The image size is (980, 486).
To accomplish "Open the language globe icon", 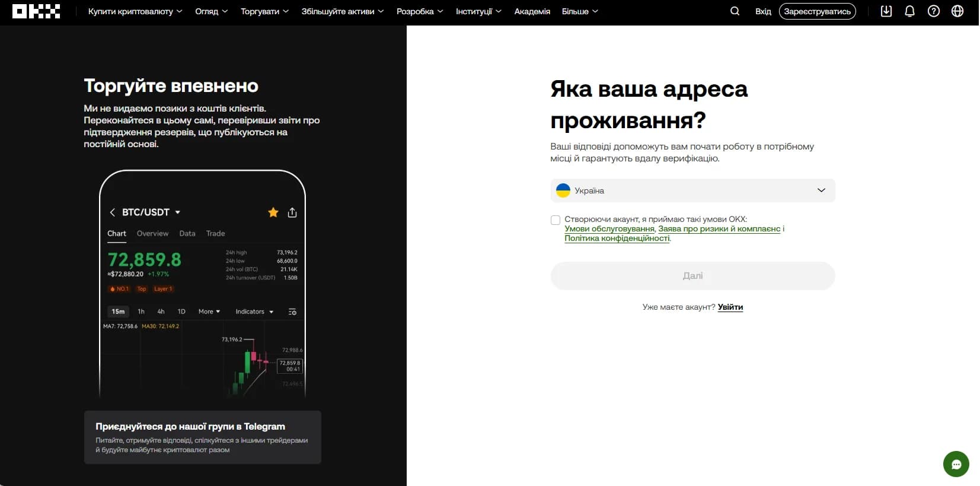I will (x=957, y=11).
